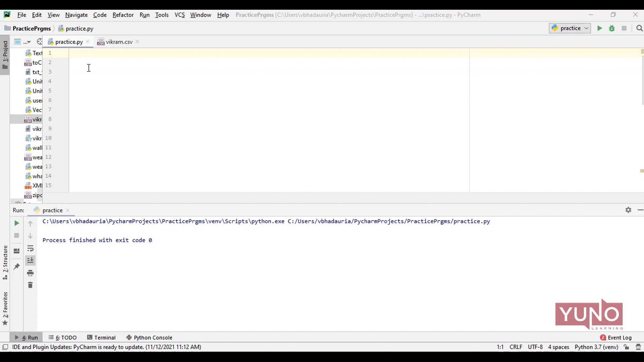
Task: Change the UTF-8 file encoding
Action: tap(535, 347)
